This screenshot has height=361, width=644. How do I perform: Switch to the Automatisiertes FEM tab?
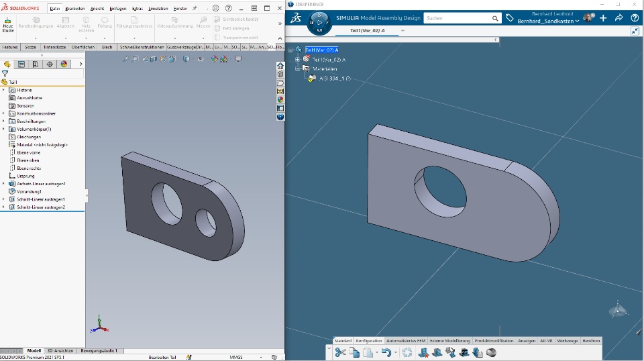coord(406,341)
